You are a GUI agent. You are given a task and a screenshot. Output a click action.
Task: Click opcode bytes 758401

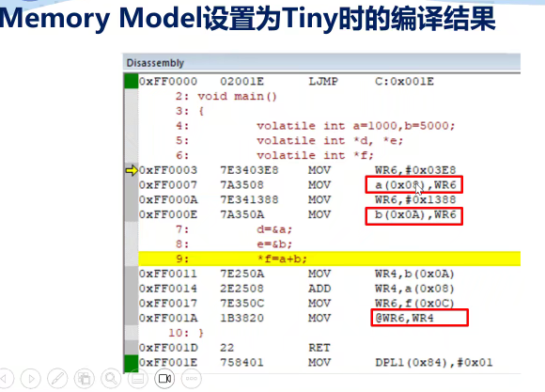coord(241,363)
